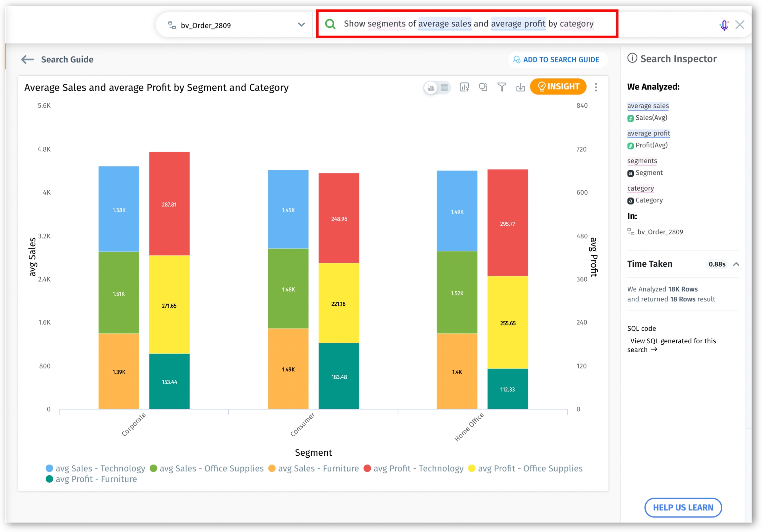Click the add chart to dashboard icon
The width and height of the screenshot is (762, 532).
click(x=464, y=87)
